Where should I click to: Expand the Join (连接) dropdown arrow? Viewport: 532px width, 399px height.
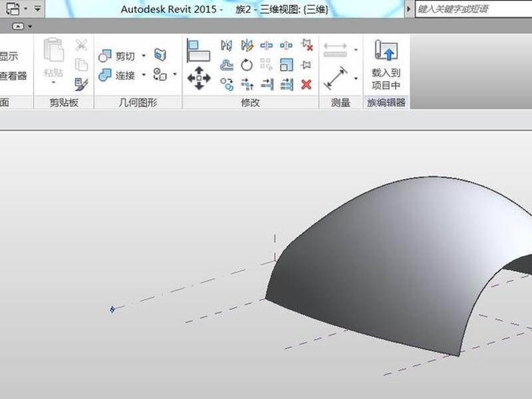[x=144, y=74]
